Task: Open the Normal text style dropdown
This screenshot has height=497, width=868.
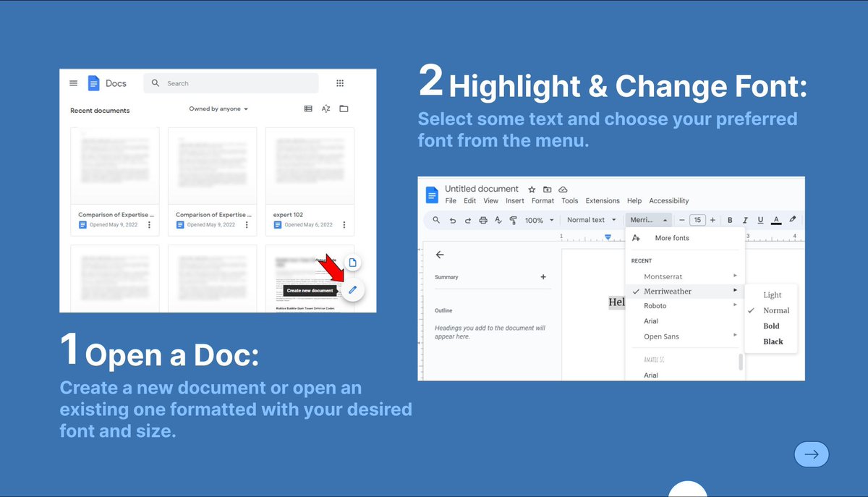Action: [x=592, y=220]
